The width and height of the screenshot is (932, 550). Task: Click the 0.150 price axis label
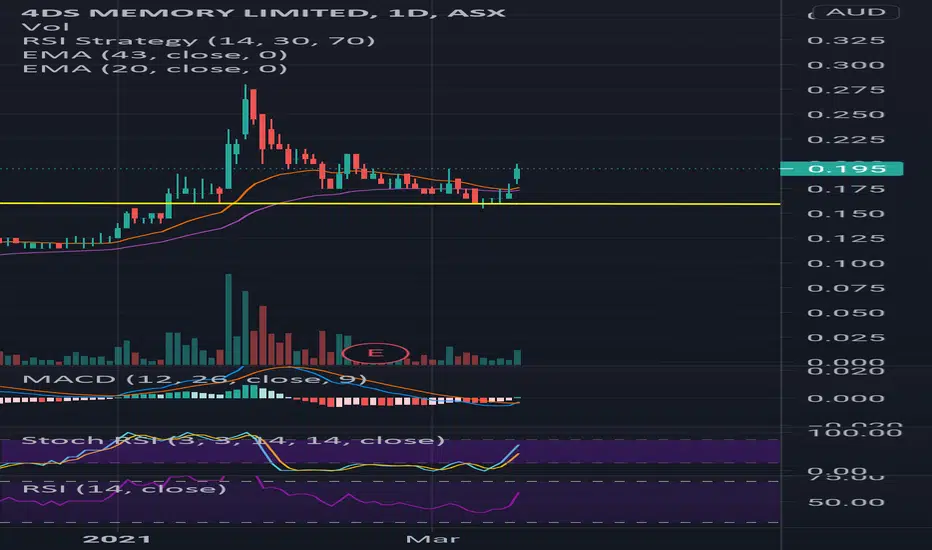[x=846, y=214]
